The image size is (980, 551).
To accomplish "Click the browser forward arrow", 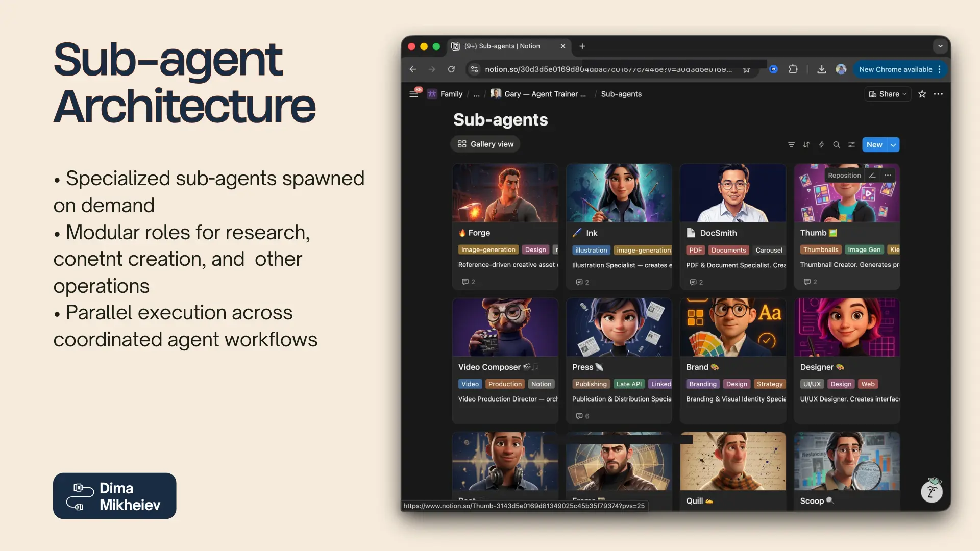I will pyautogui.click(x=432, y=69).
